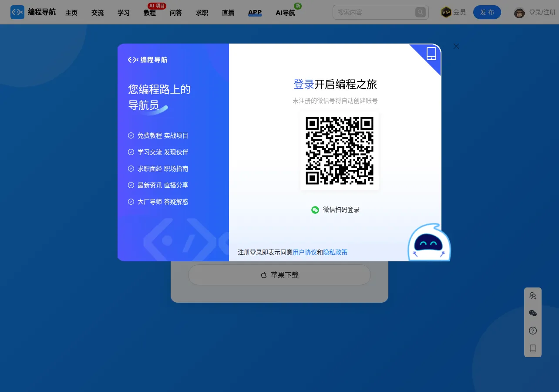This screenshot has height=392, width=559.
Task: Open help via question mark icon
Action: (533, 331)
